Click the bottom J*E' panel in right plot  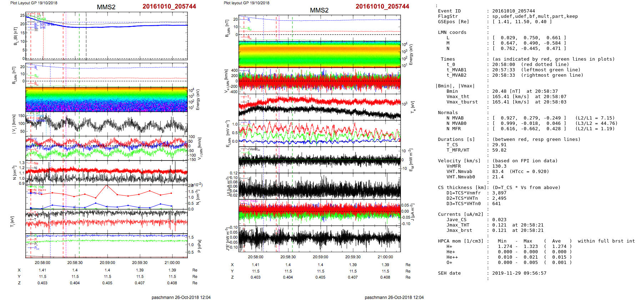click(x=320, y=239)
